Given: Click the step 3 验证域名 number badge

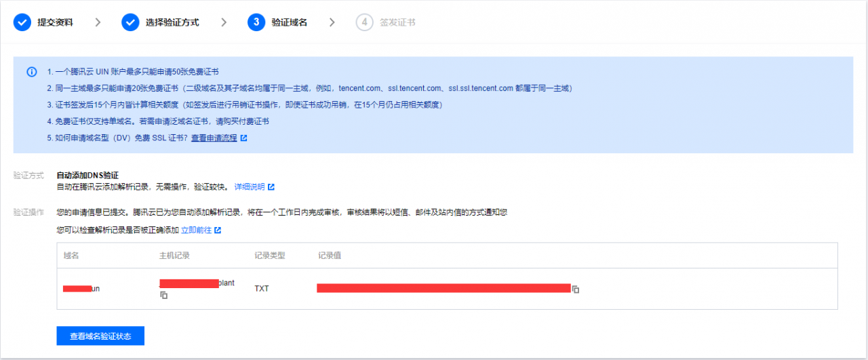Looking at the screenshot, I should click(x=256, y=22).
